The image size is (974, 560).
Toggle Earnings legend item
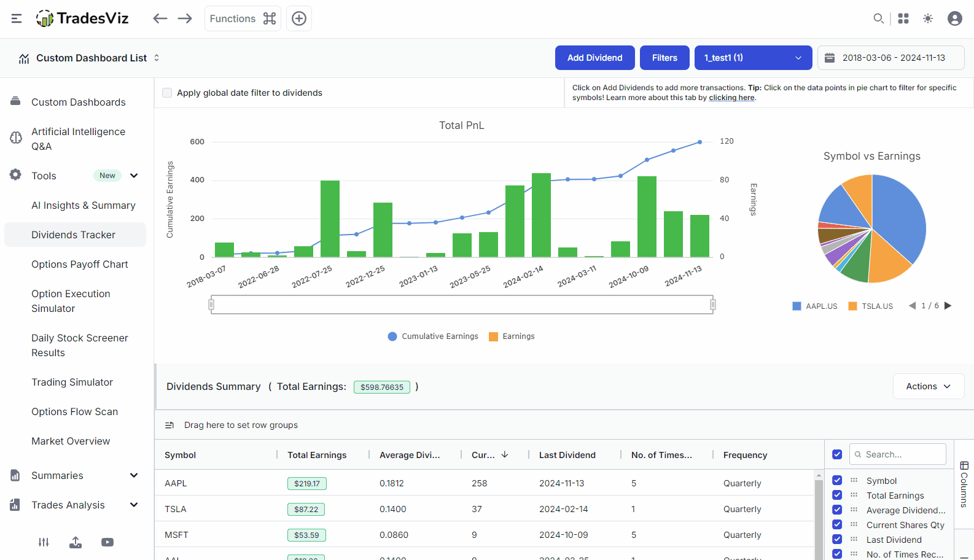pyautogui.click(x=512, y=336)
